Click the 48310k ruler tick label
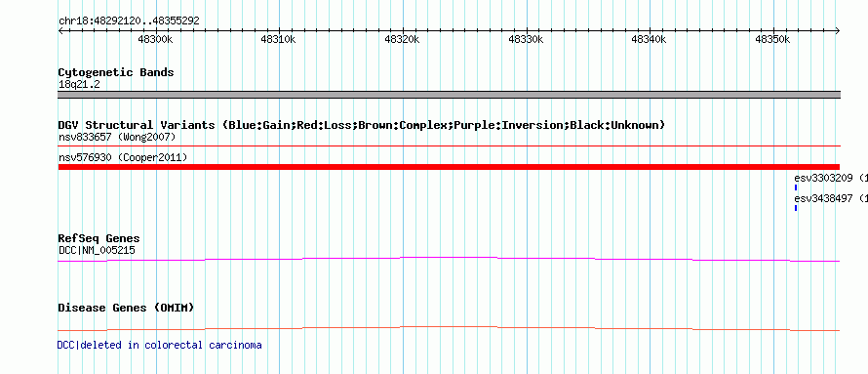 279,40
